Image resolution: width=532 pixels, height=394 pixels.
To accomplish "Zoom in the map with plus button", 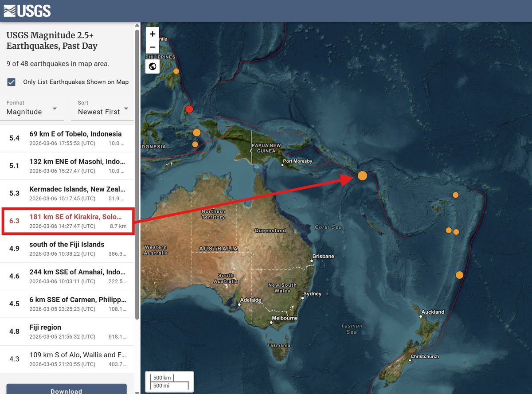I will [x=153, y=34].
